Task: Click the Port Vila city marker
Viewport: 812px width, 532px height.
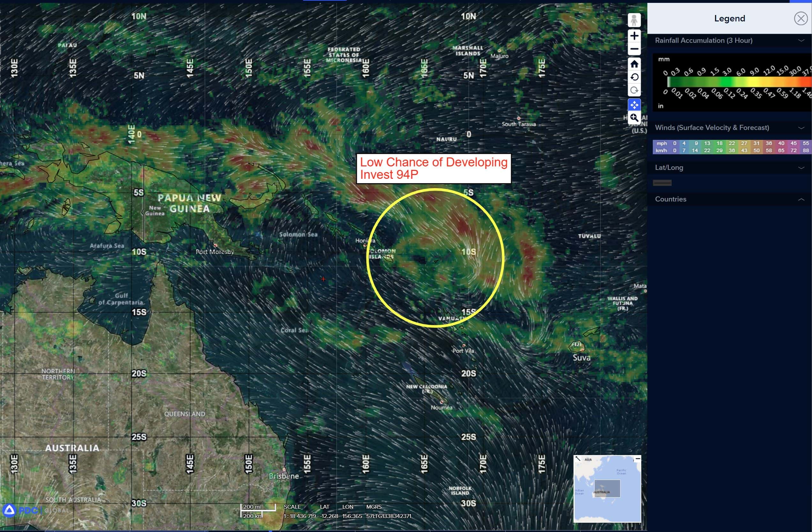Action: [464, 345]
